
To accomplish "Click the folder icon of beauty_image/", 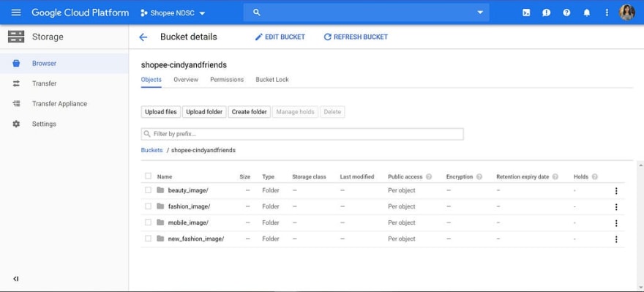I will 160,190.
